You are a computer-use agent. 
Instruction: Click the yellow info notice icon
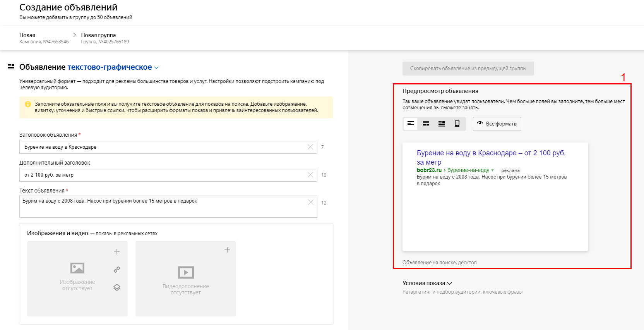pos(28,104)
